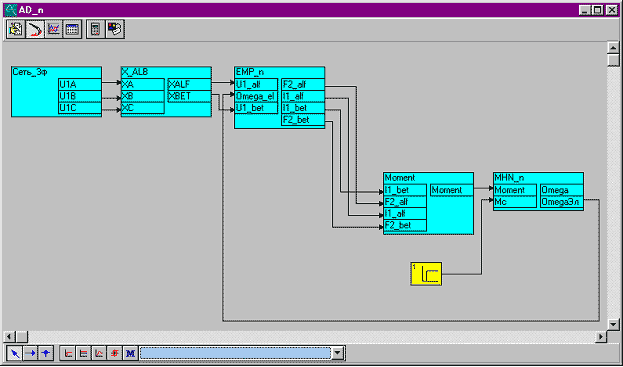
Task: Click the blue block selection combo field
Action: coord(235,353)
